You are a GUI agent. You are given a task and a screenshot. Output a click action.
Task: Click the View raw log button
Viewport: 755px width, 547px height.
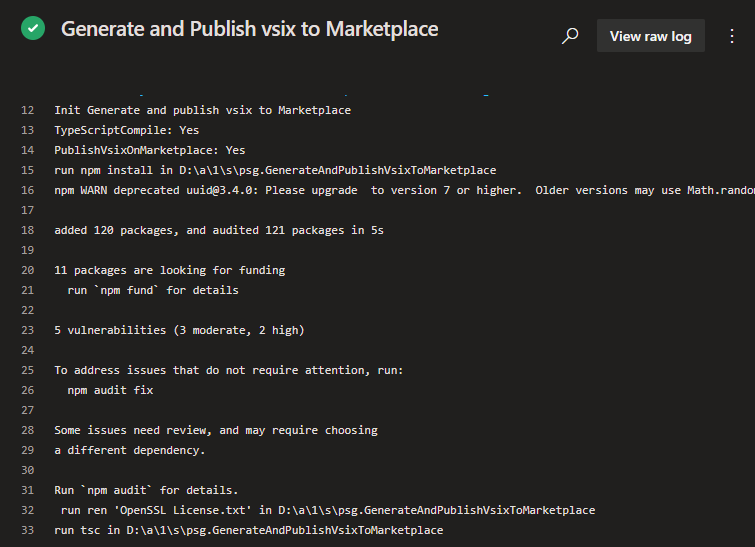651,36
